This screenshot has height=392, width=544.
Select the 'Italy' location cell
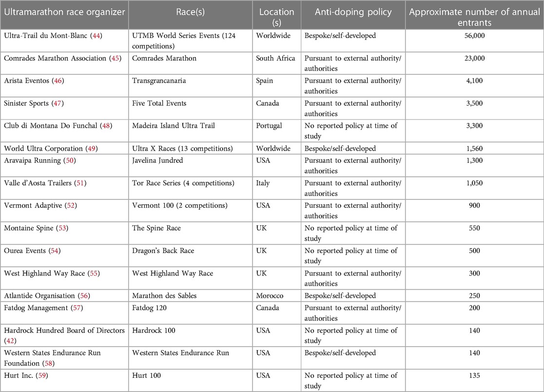pos(277,188)
